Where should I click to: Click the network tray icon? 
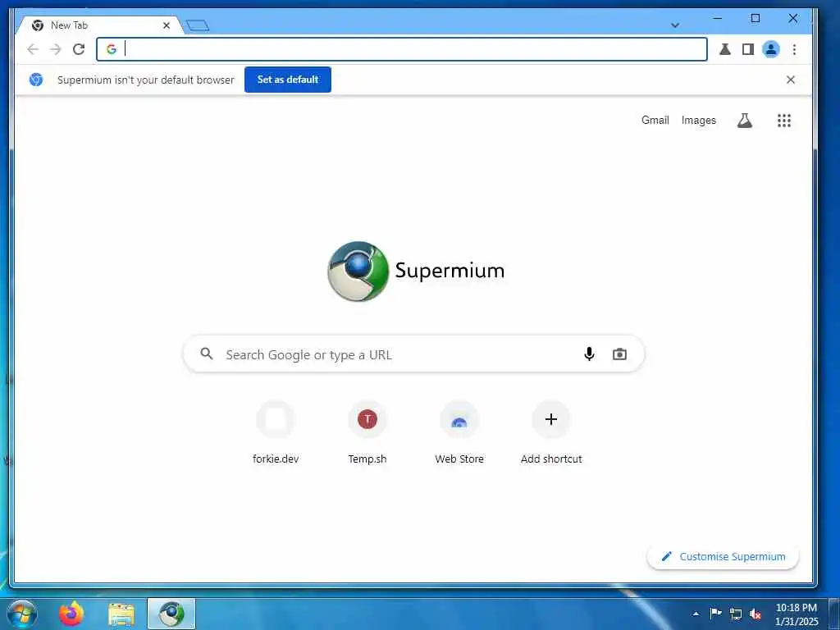click(x=736, y=614)
